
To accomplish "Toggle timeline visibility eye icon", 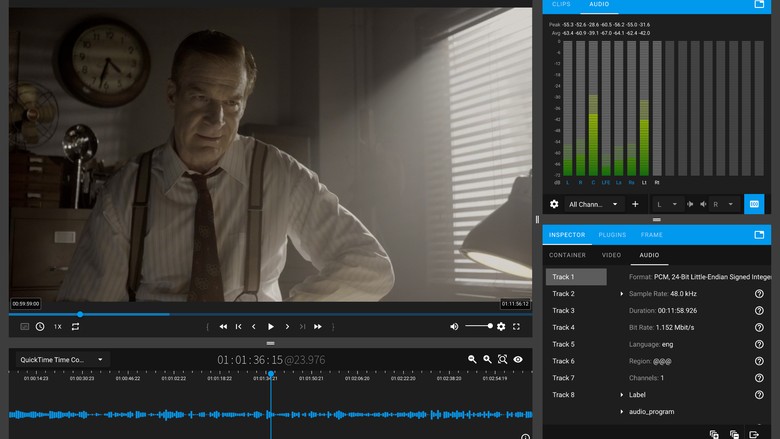I will [518, 359].
